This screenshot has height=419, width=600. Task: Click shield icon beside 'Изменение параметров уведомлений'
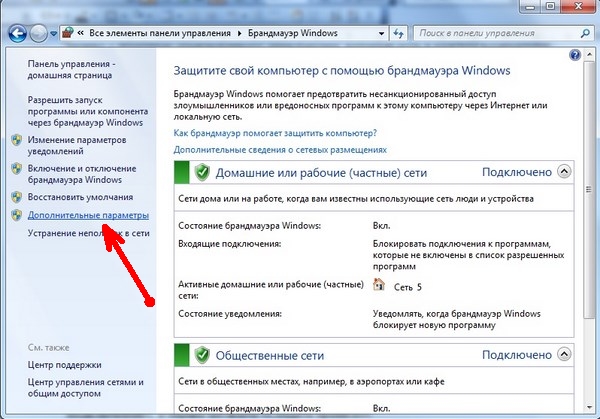click(x=16, y=140)
